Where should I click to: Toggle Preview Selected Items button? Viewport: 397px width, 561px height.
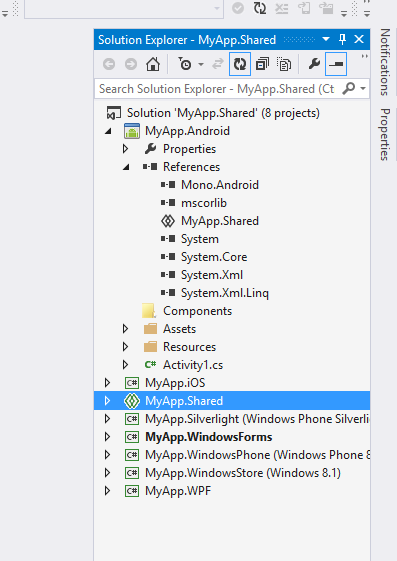pyautogui.click(x=336, y=64)
